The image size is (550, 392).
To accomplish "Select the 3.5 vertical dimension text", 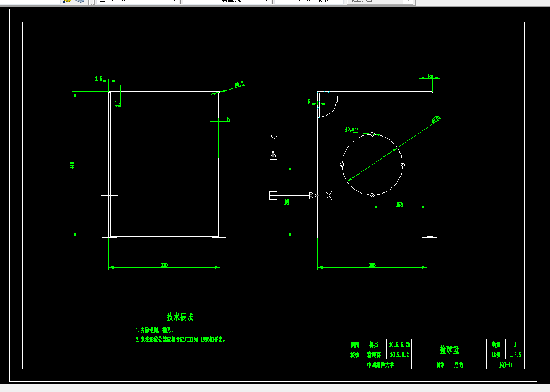I will coord(118,103).
